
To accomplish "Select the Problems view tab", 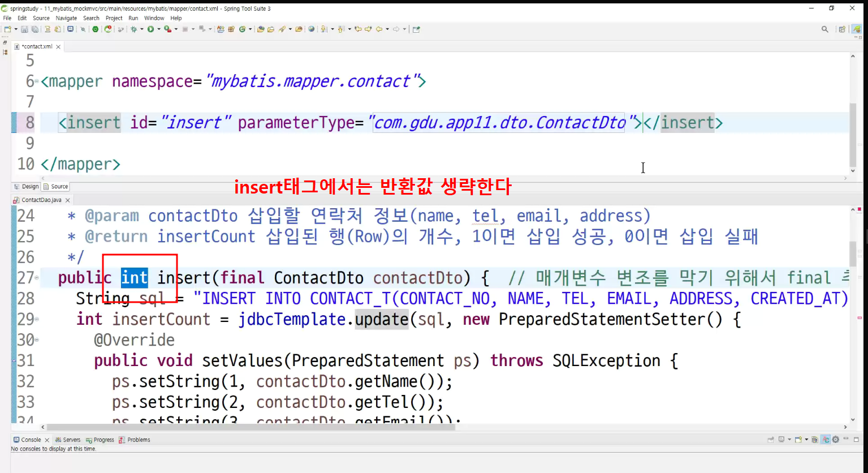I will point(135,440).
